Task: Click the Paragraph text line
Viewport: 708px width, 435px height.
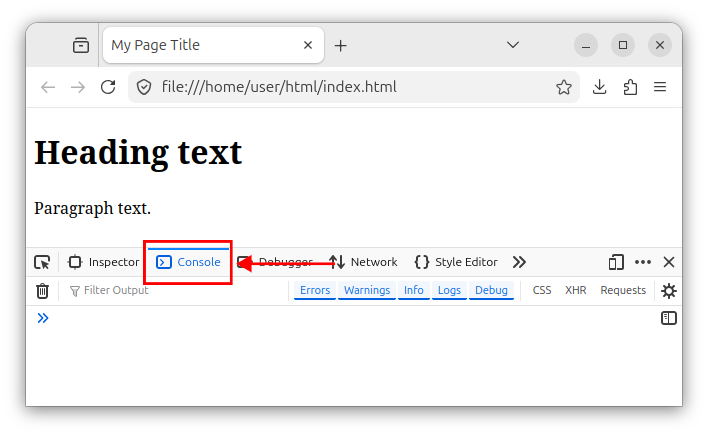Action: coord(93,208)
